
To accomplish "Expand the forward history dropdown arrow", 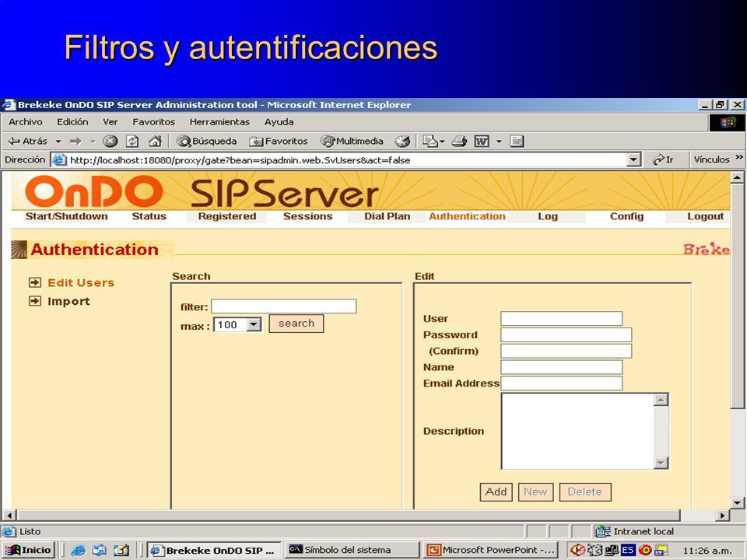I will tap(93, 142).
